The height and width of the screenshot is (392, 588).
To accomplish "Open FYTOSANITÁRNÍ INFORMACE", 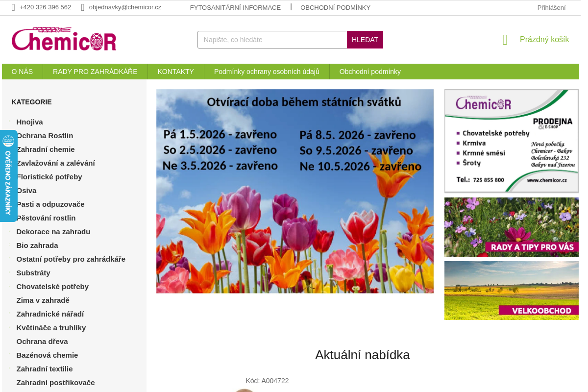I will point(235,7).
